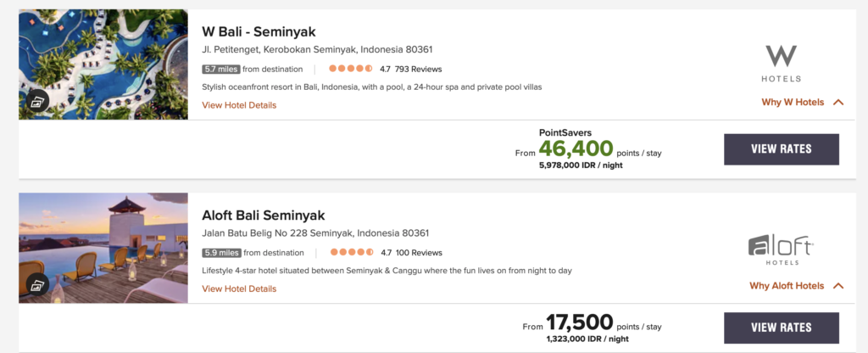Screen dimensions: 868x353
Task: Open View Hotel Details for W Bali
Action: click(x=239, y=105)
